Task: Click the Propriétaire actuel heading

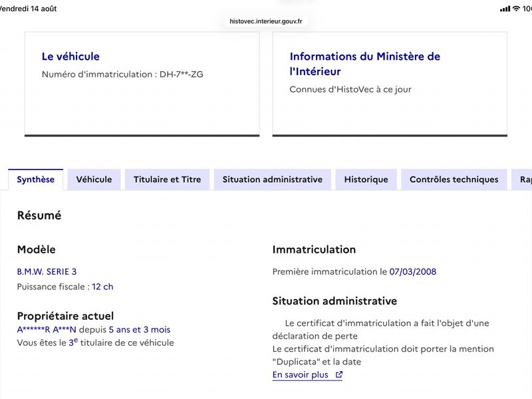Action: coord(65,316)
